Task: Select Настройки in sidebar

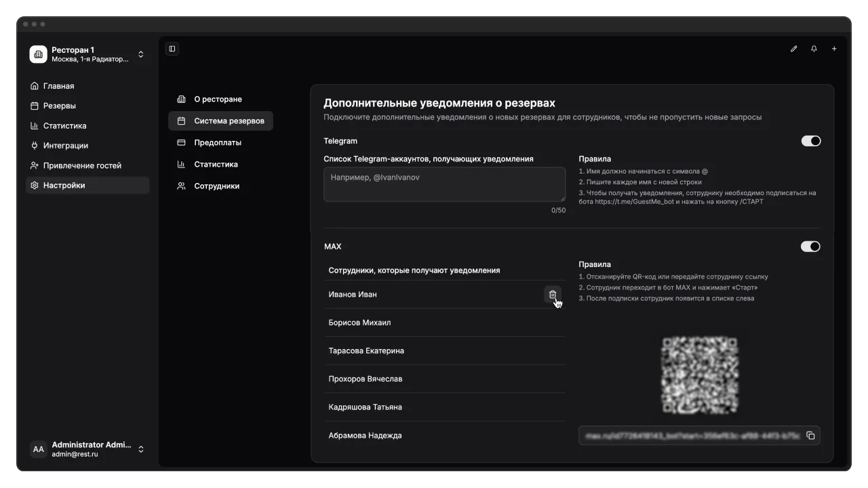Action: (x=87, y=185)
